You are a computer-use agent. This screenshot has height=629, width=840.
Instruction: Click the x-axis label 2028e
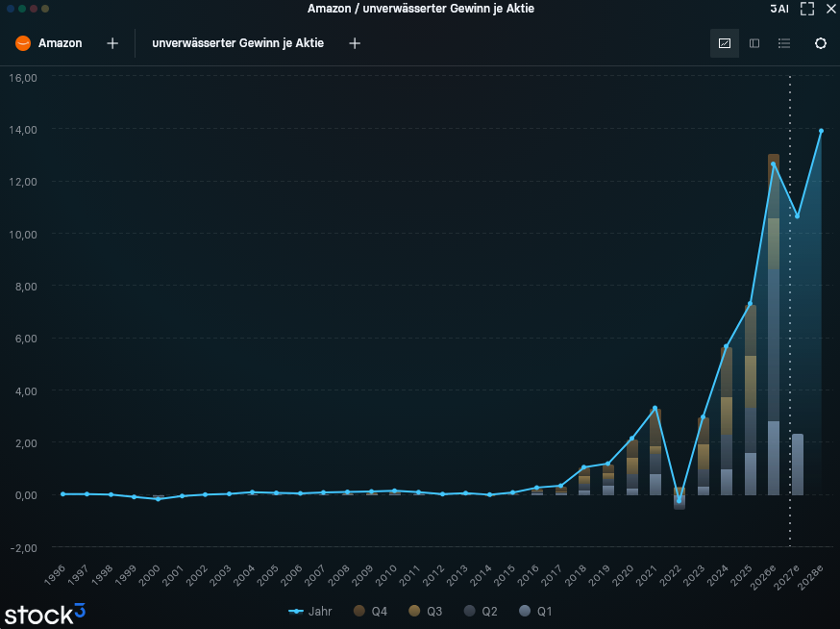(x=809, y=578)
